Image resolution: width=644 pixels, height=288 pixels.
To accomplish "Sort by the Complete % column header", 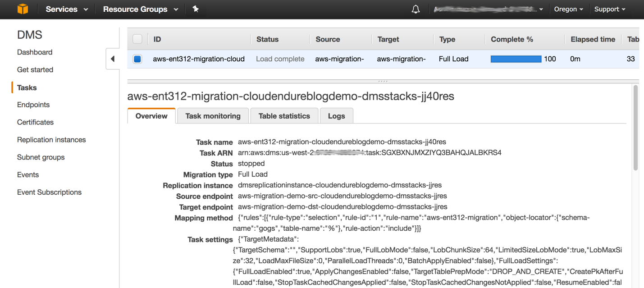I will coord(512,39).
